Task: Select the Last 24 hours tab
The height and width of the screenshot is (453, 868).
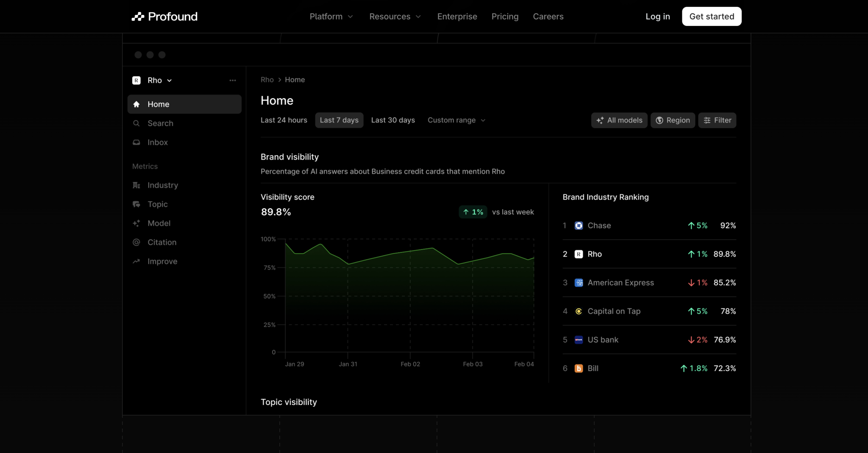Action: [x=284, y=120]
